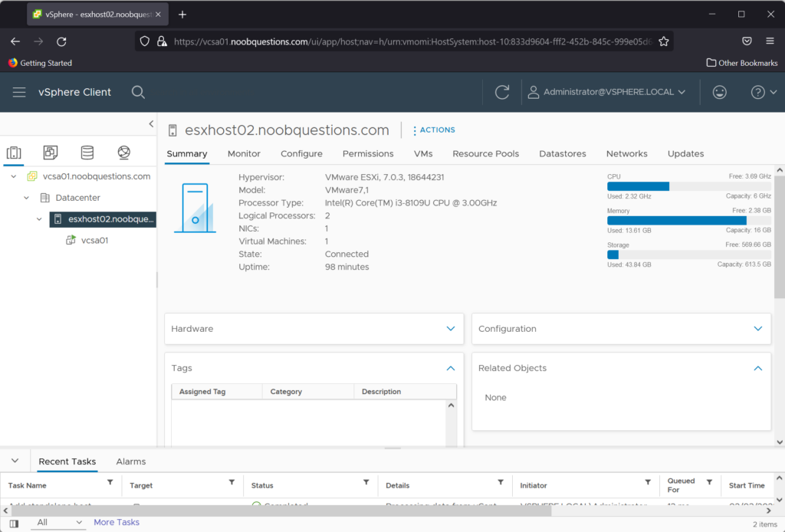Open a new browser tab
This screenshot has height=532, width=785.
[x=182, y=15]
